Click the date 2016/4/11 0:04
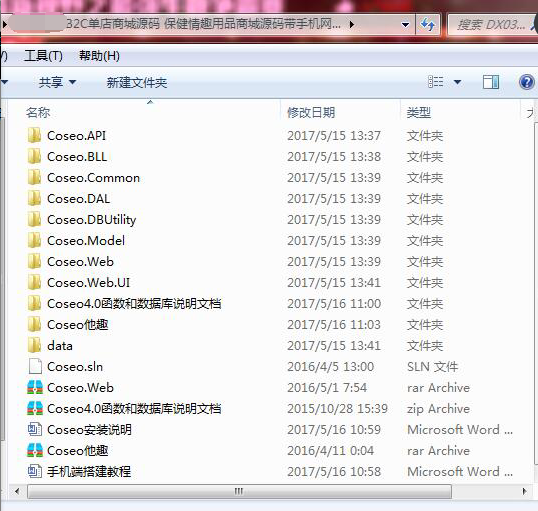This screenshot has height=511, width=538. click(330, 450)
